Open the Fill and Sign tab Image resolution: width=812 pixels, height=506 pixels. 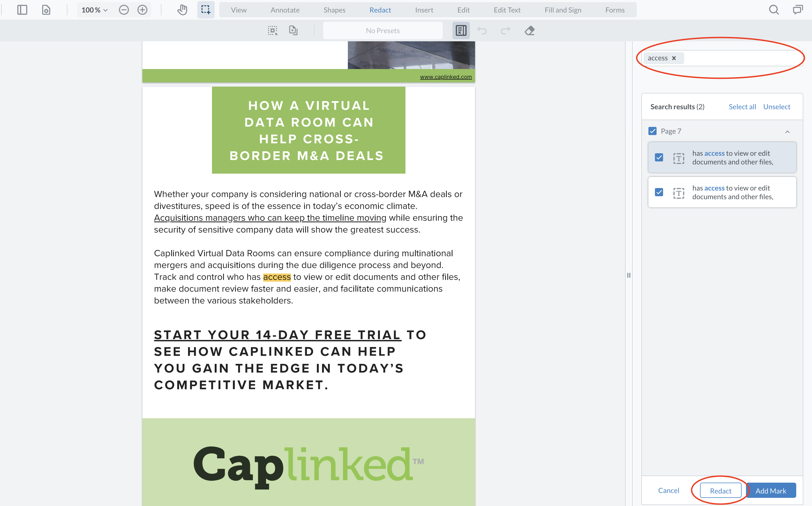tap(563, 10)
